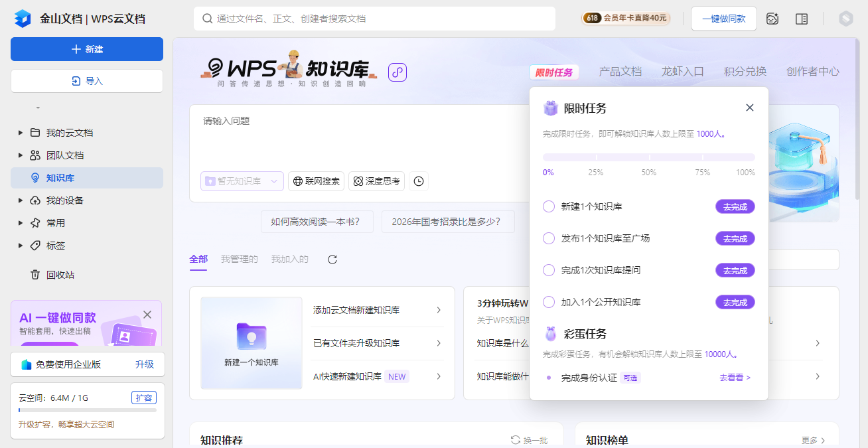Click 去完成 for 加入1个公开知识库

[735, 302]
